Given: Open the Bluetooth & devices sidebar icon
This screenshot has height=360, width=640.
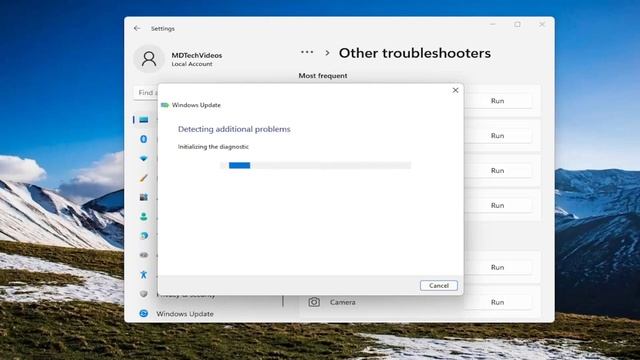Looking at the screenshot, I should [x=144, y=139].
